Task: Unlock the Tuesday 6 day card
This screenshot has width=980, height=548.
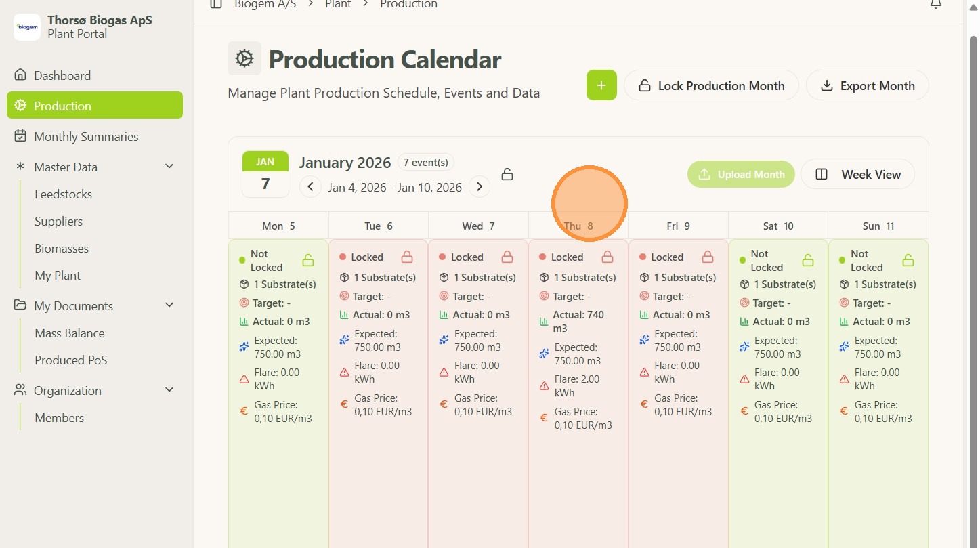Action: click(x=407, y=257)
